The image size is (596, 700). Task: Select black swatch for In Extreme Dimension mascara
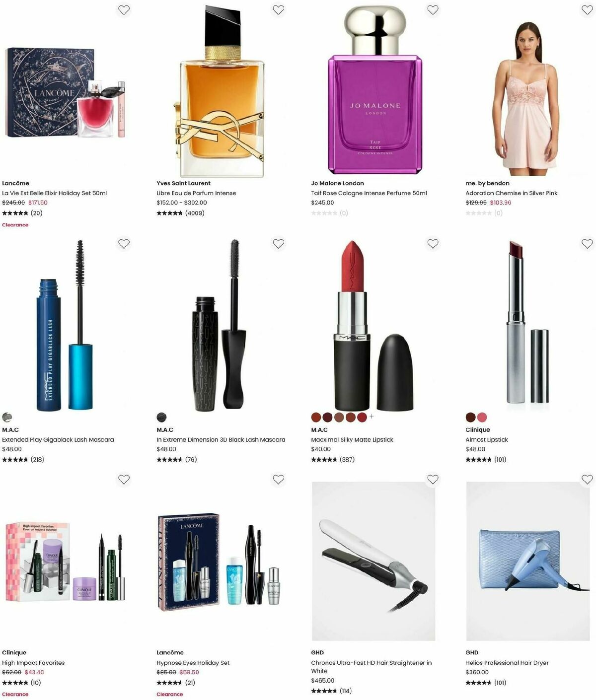tap(161, 417)
